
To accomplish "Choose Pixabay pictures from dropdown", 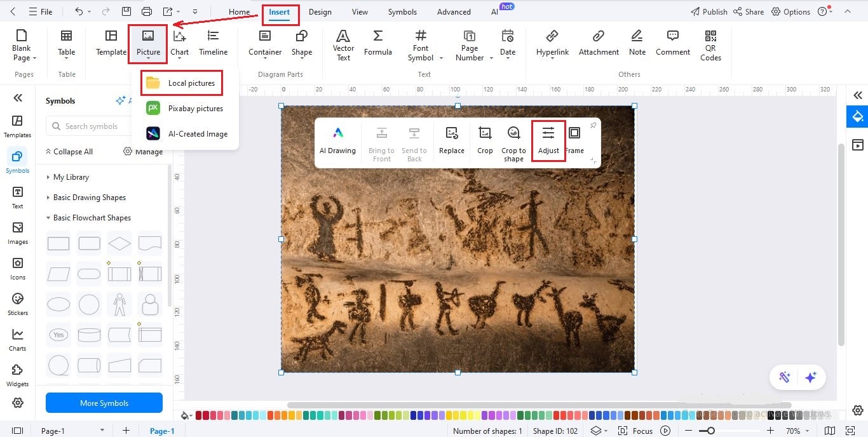I will pyautogui.click(x=185, y=109).
